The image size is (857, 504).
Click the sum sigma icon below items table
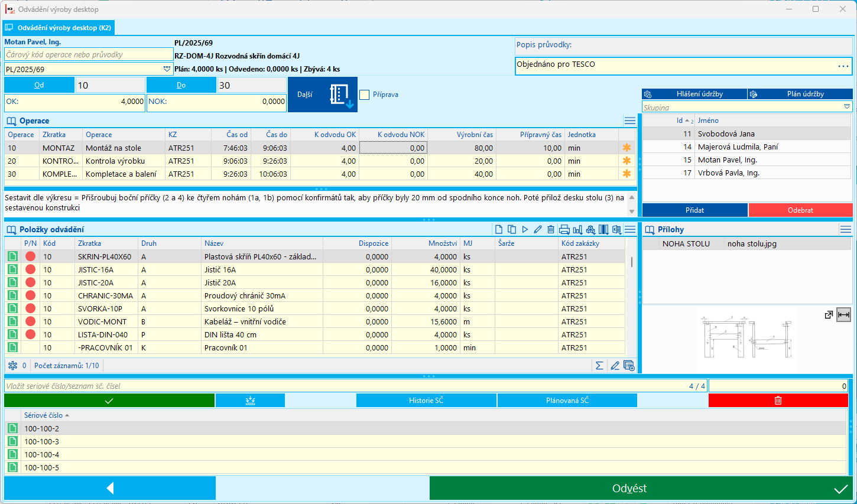[599, 366]
